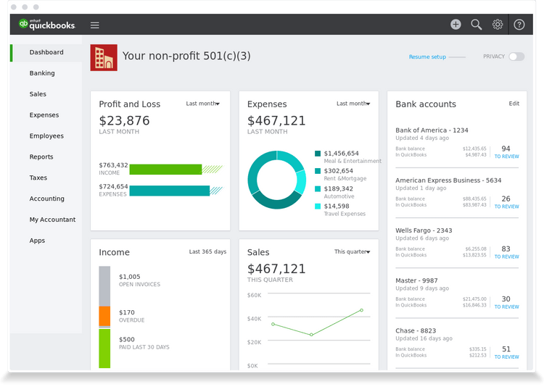Open Profit and Loss Last month dropdown
The image size is (544, 392).
(203, 104)
